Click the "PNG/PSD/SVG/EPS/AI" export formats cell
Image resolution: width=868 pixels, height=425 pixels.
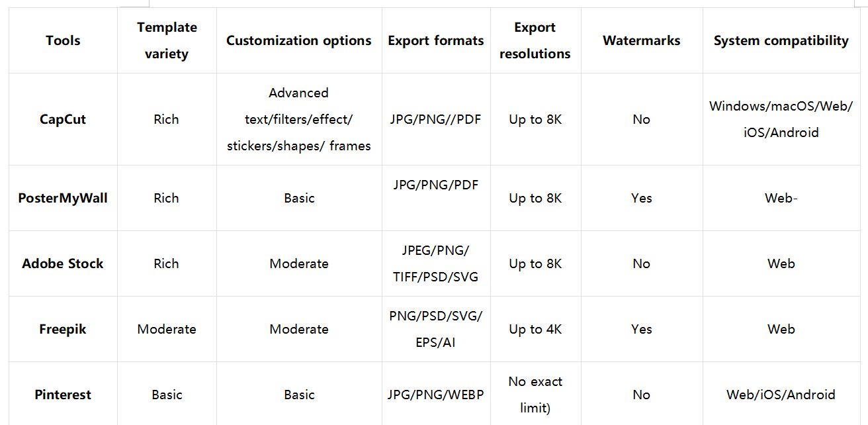(x=435, y=329)
